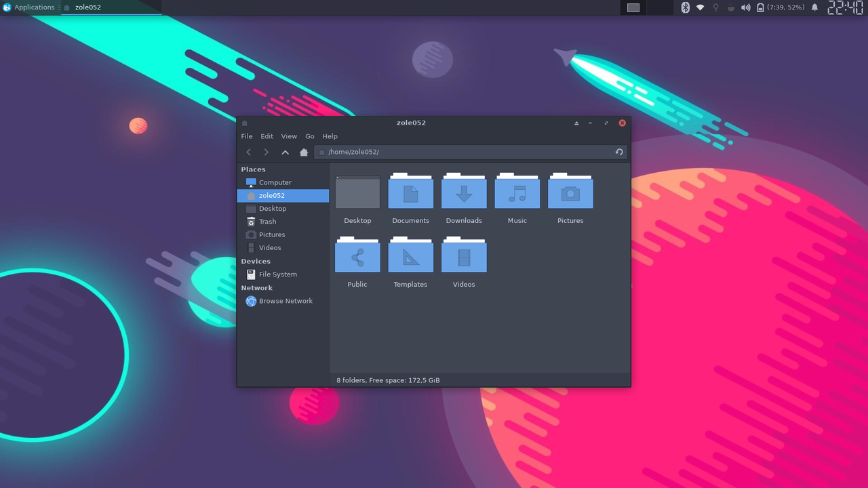Go back with the left arrow
Screen dimensions: 868x488
(248, 152)
